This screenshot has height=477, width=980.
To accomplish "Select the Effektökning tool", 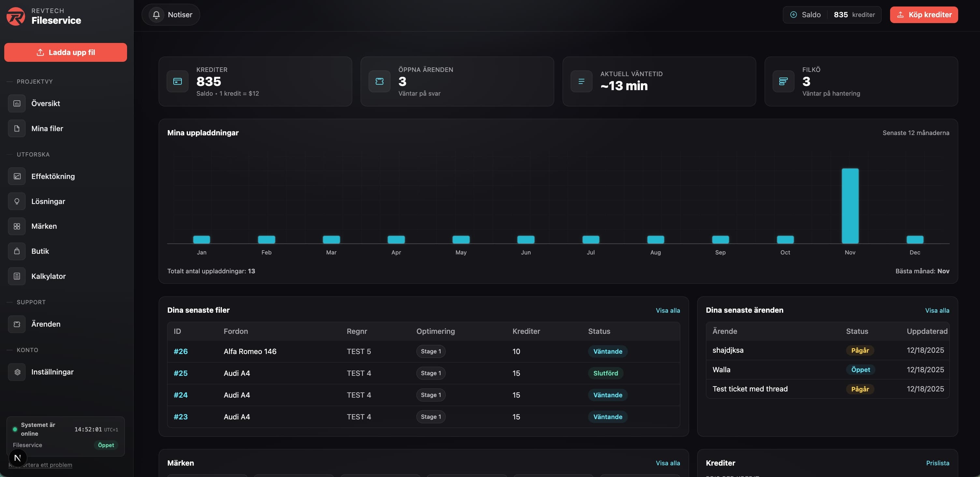I will point(53,176).
